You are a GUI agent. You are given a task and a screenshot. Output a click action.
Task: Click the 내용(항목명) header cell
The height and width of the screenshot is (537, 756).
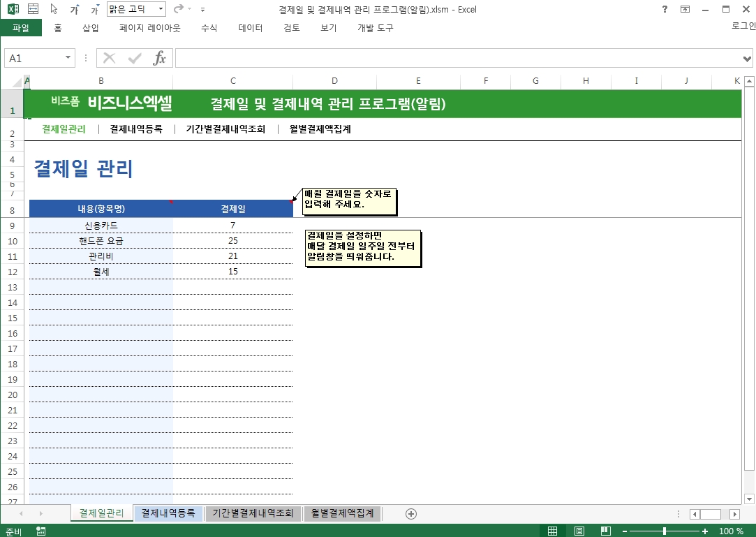pyautogui.click(x=101, y=209)
